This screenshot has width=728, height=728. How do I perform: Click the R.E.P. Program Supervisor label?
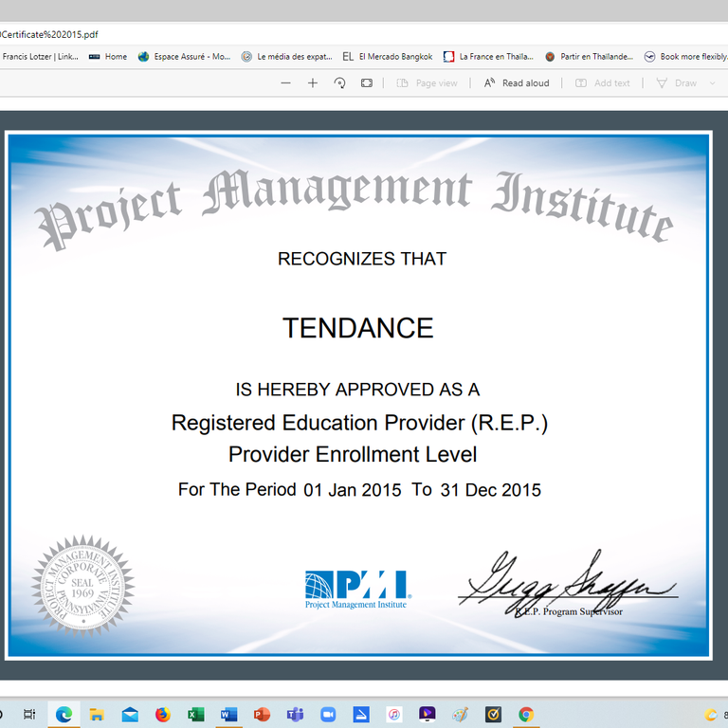pos(569,611)
